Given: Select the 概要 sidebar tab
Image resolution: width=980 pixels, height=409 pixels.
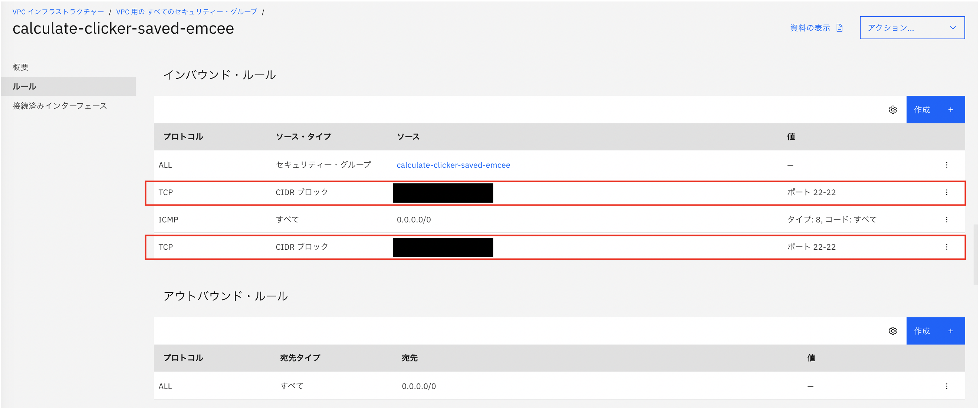Looking at the screenshot, I should [x=20, y=67].
